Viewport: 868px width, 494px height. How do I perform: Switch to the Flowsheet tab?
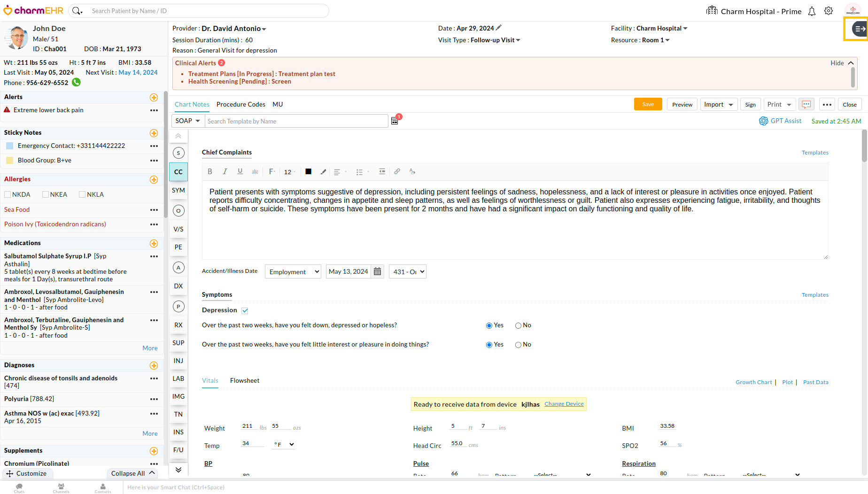pos(244,380)
